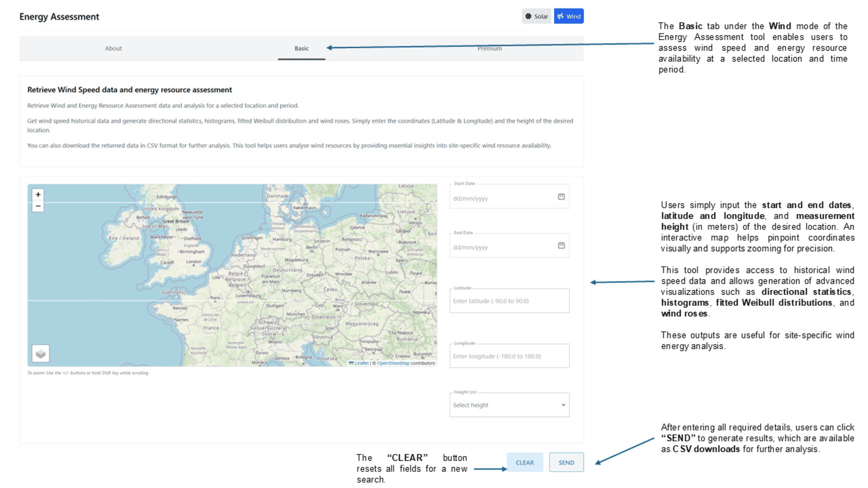This screenshot has width=868, height=488.
Task: Click London on the map
Action: tap(194, 262)
